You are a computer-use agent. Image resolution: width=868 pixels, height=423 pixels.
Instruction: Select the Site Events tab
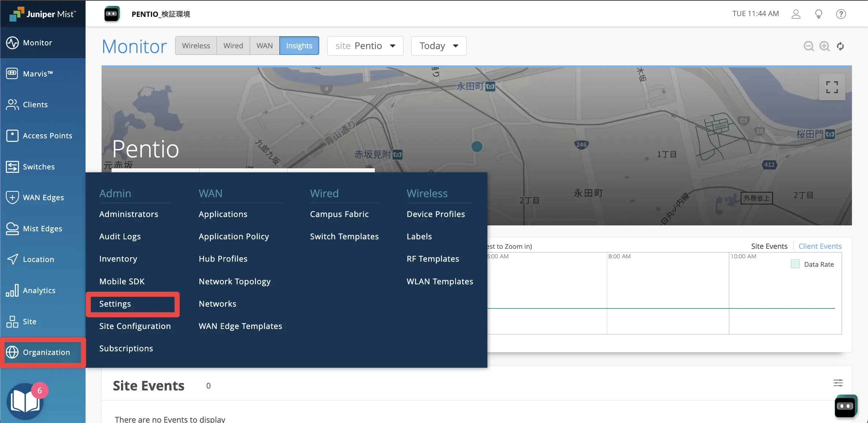pos(769,246)
